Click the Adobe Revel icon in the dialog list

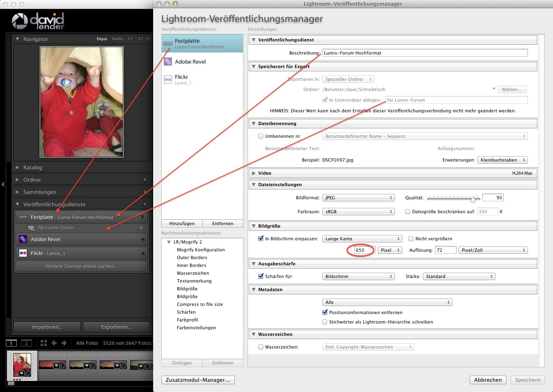[168, 62]
